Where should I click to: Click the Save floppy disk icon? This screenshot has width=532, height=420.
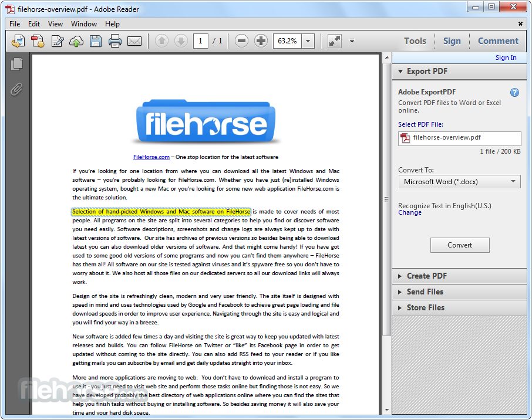(x=96, y=41)
